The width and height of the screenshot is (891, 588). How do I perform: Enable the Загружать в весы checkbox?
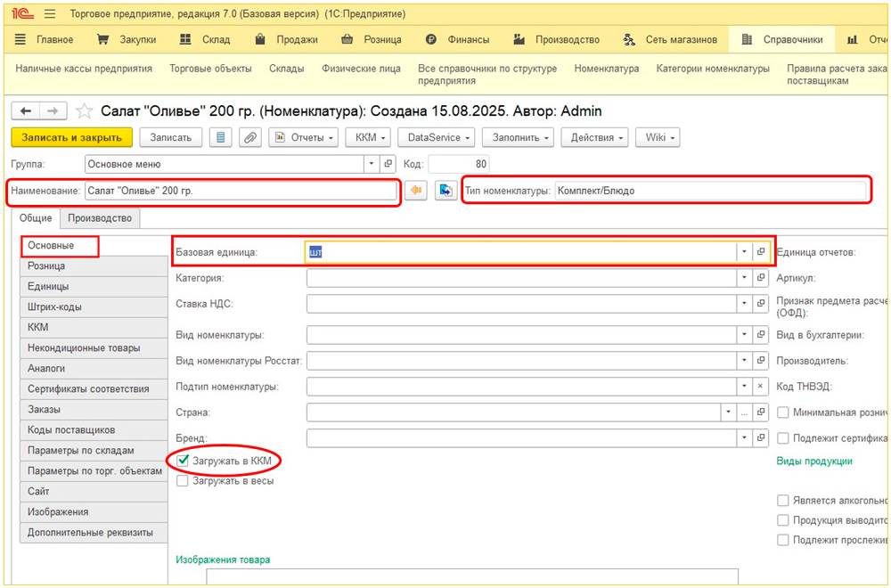(184, 481)
